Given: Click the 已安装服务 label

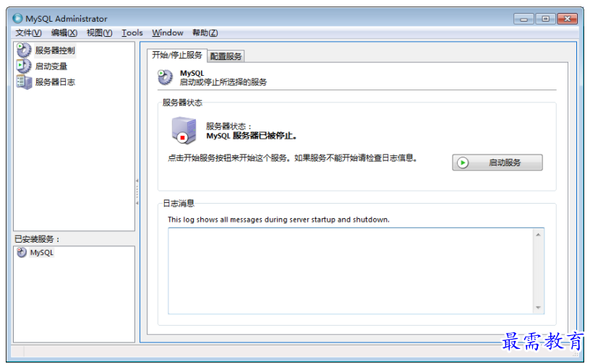Looking at the screenshot, I should point(37,239).
